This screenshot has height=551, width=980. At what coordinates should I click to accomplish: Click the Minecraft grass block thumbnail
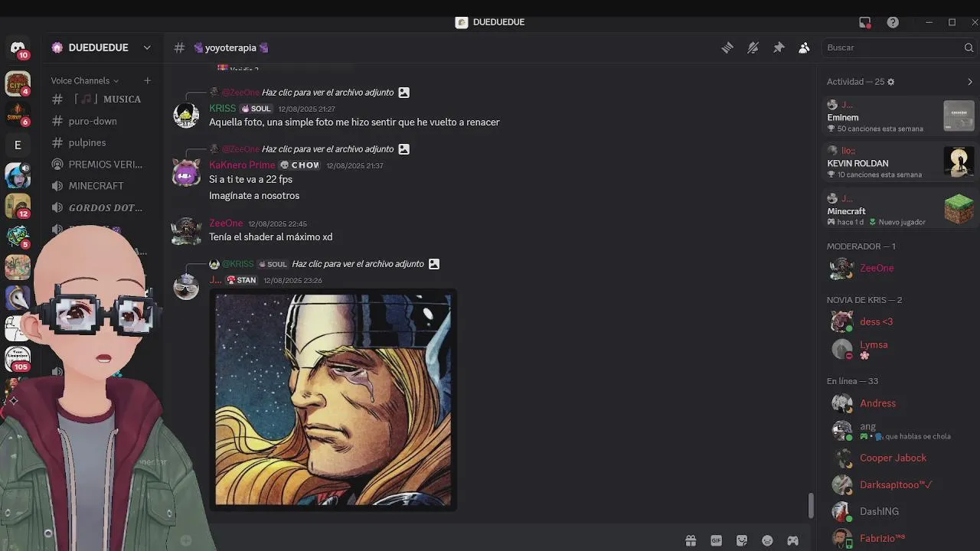click(x=959, y=210)
